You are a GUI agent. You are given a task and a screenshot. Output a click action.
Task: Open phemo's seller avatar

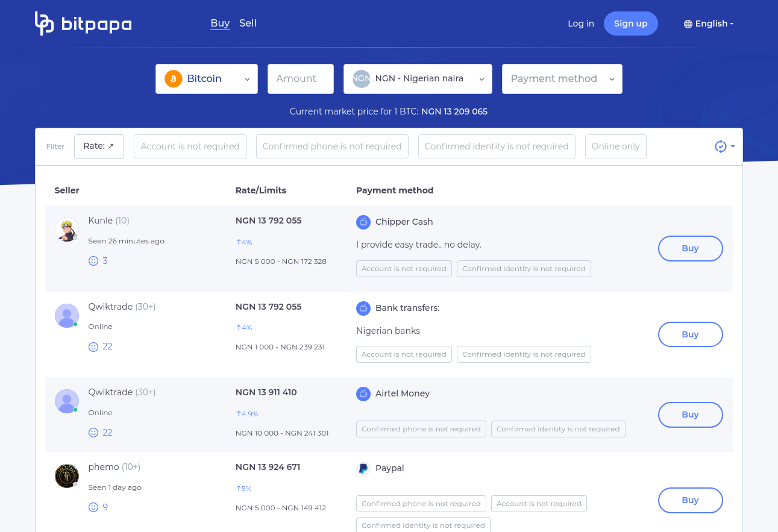click(67, 476)
